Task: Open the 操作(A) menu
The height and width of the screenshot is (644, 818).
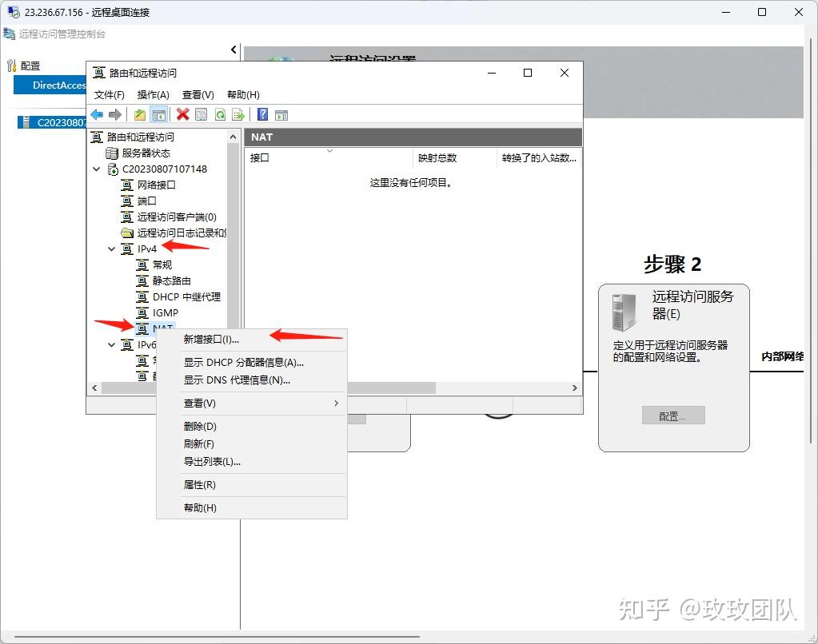Action: pos(152,94)
